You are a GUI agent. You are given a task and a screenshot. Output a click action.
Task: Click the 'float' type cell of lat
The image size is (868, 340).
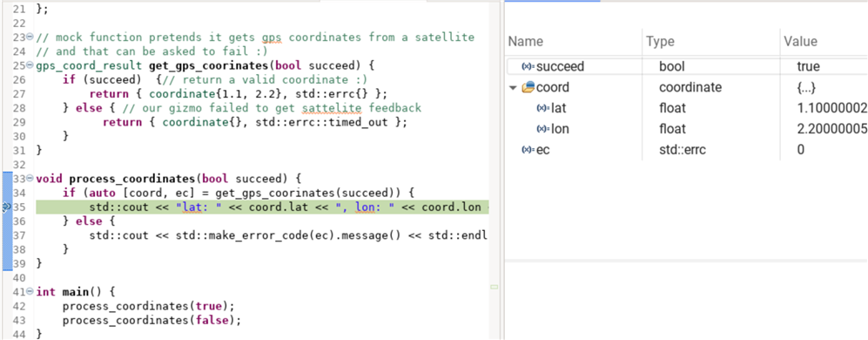pyautogui.click(x=672, y=108)
